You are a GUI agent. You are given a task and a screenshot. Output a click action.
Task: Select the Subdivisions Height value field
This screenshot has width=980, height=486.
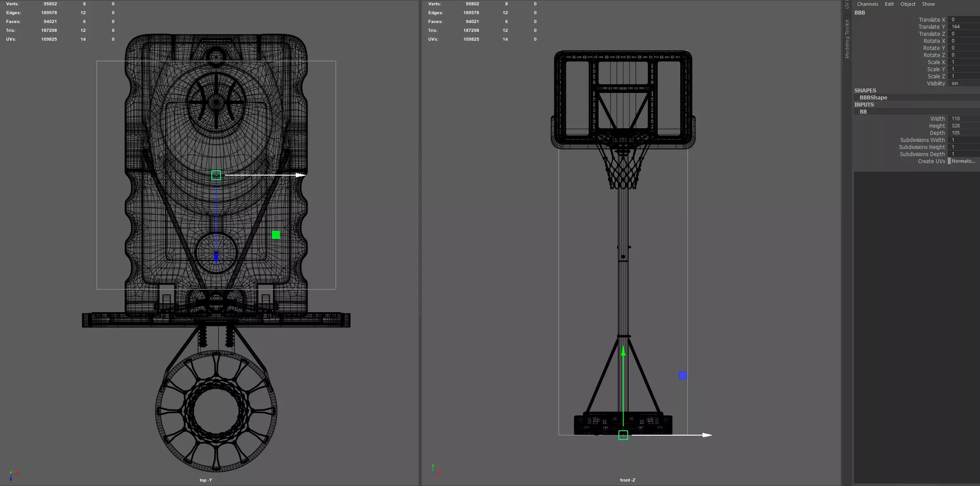[x=964, y=147]
